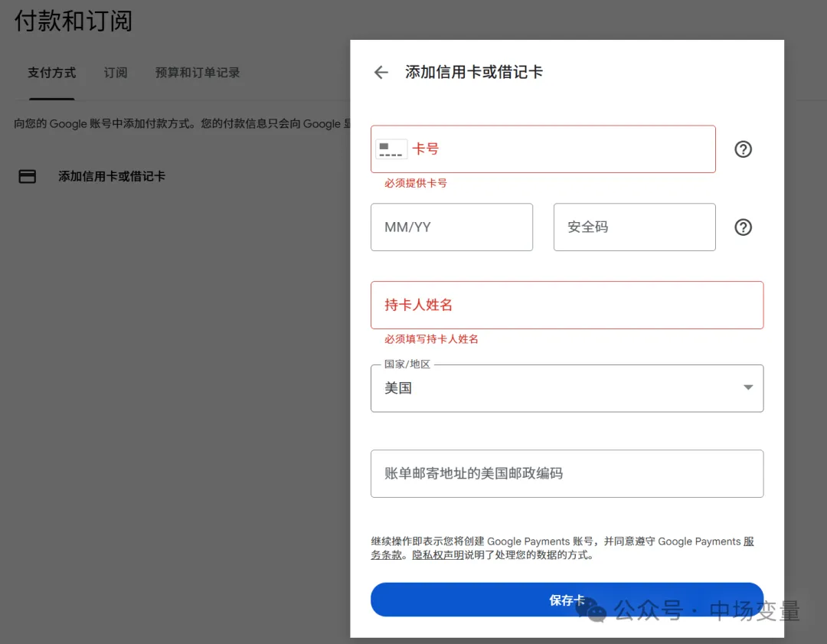Open the 隐私权声明 privacy link
This screenshot has height=644, width=827.
(438, 555)
